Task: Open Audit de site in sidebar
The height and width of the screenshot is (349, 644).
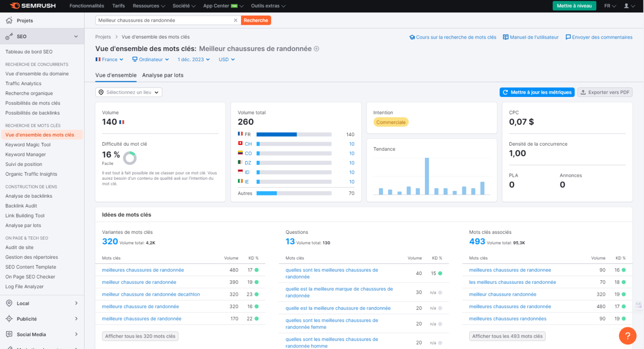Action: coord(19,247)
